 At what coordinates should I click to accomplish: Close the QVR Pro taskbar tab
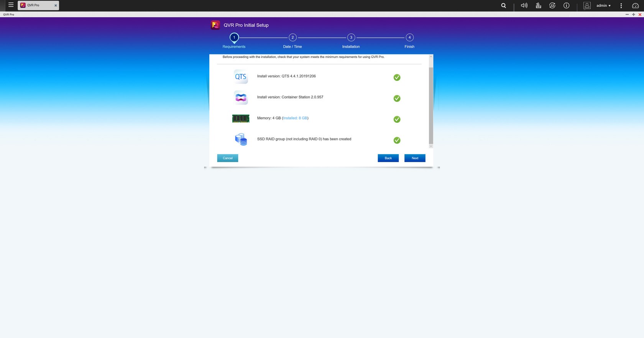(56, 5)
